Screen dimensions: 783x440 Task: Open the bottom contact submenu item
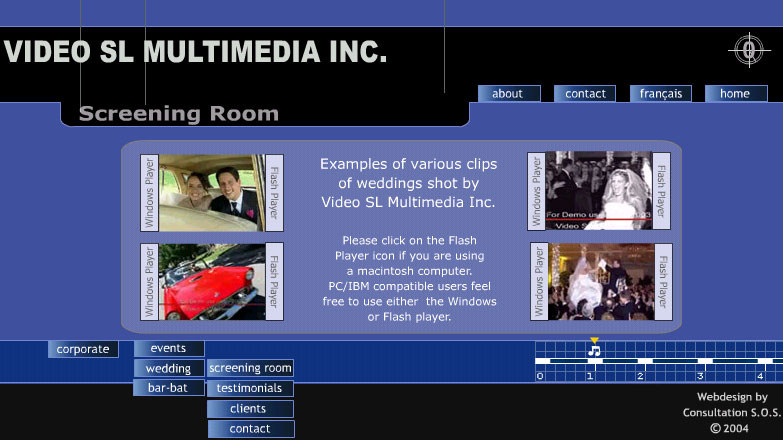[x=251, y=429]
